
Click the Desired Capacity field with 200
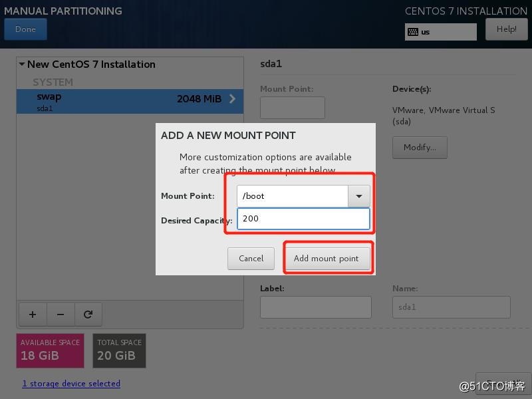pos(303,219)
